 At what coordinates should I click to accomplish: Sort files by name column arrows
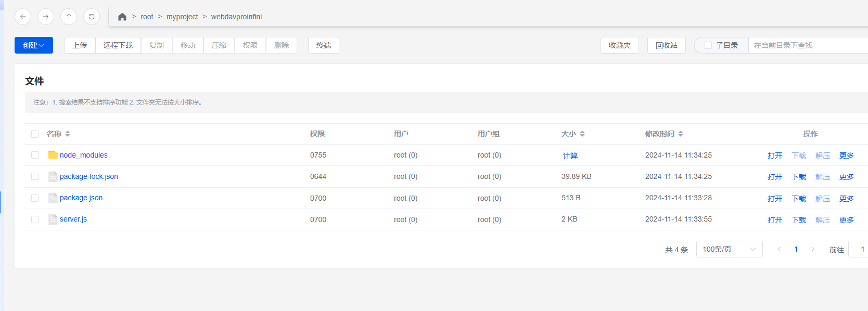click(68, 134)
